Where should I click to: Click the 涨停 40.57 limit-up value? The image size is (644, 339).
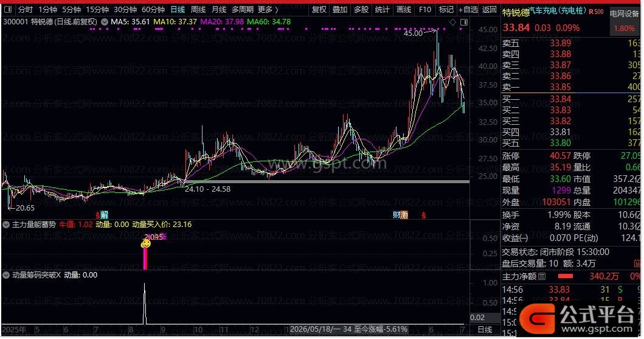(x=561, y=156)
